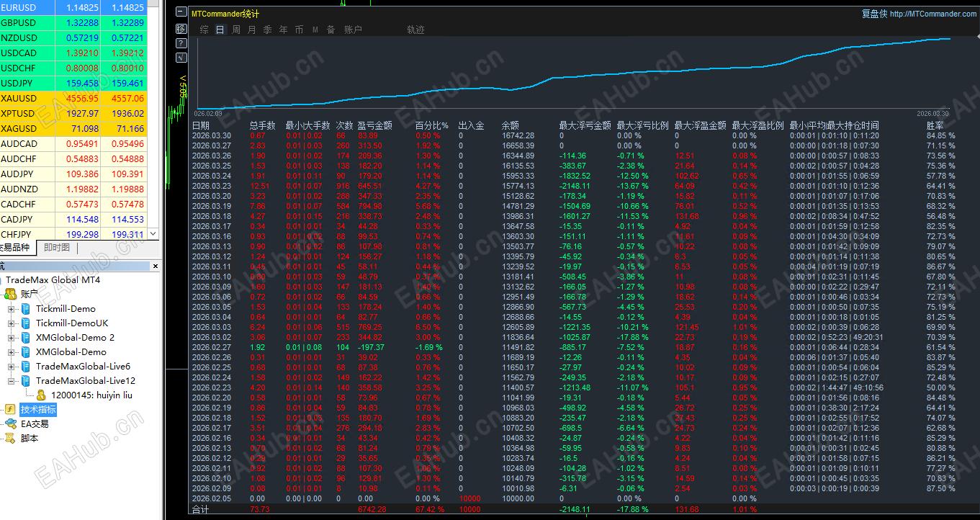This screenshot has height=520, width=980.
Task: Select the GBPUSD symbol row
Action: pos(73,22)
